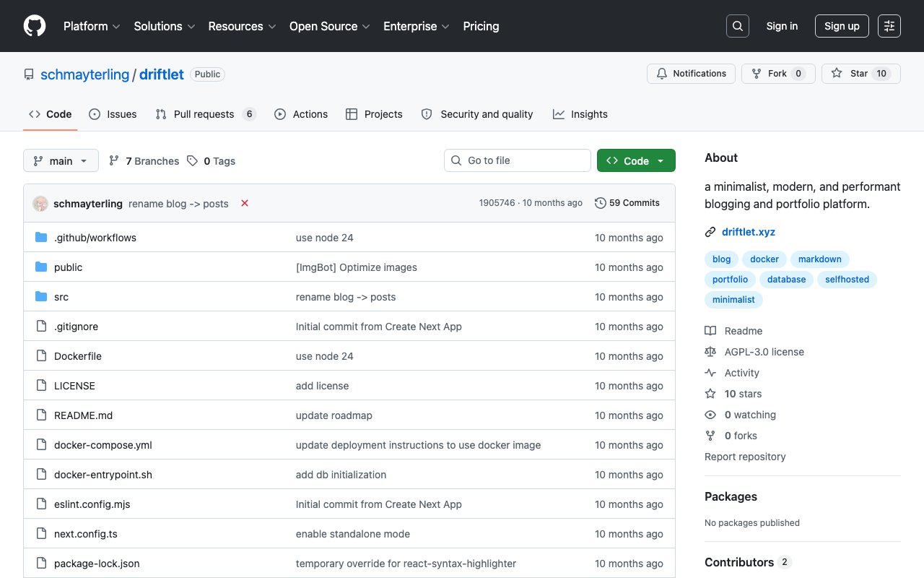Open the main branch selector dropdown
Image resolution: width=924 pixels, height=578 pixels.
point(61,160)
